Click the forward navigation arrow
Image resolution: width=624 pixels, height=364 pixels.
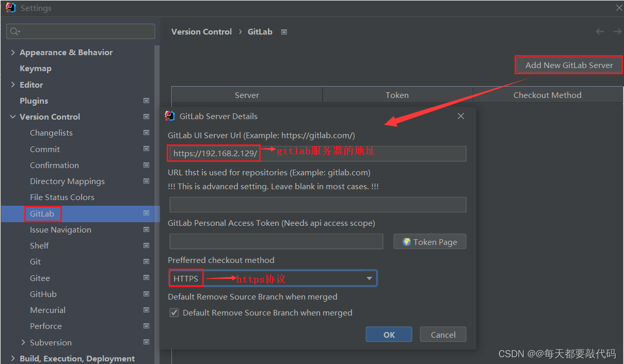617,31
